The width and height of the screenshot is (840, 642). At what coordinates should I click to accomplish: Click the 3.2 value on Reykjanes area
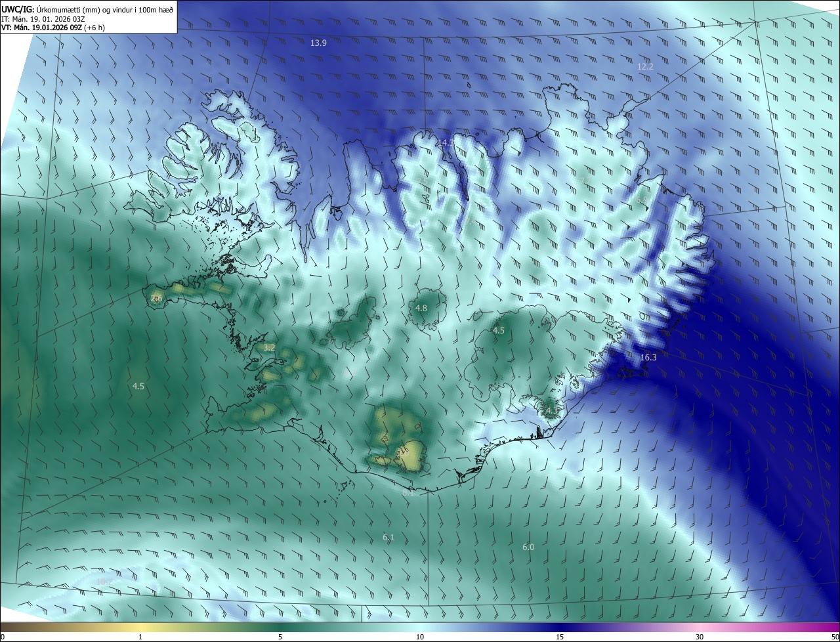(268, 347)
